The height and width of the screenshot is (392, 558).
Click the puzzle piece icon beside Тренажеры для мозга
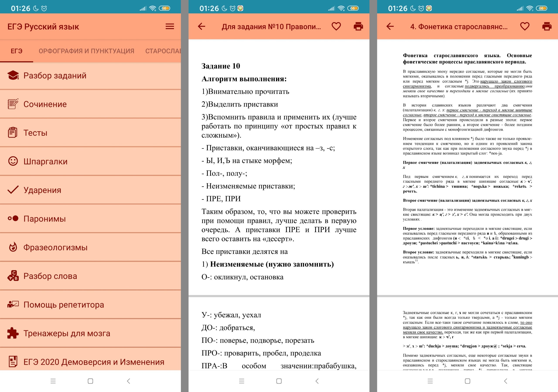pos(13,333)
